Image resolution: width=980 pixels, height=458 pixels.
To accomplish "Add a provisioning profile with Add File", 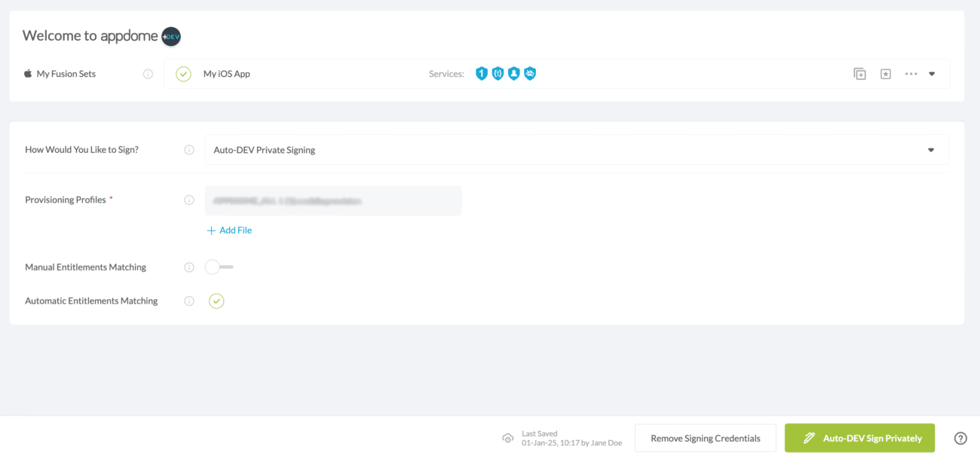I will tap(228, 230).
